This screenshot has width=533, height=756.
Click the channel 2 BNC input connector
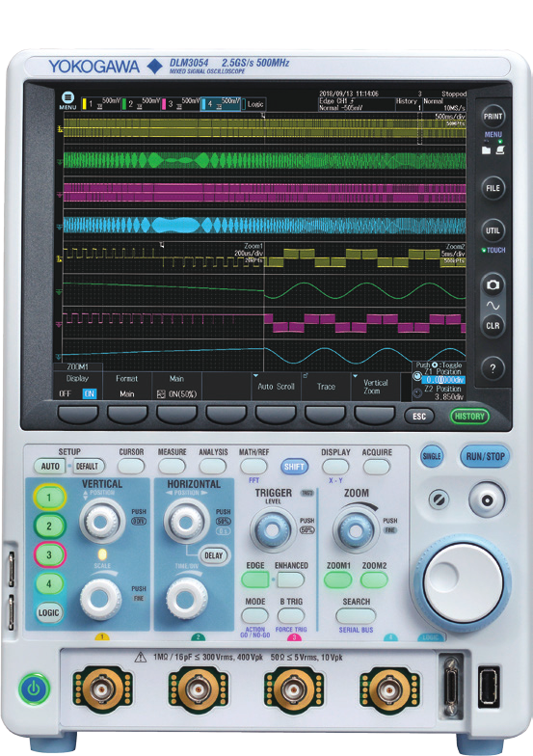point(199,689)
